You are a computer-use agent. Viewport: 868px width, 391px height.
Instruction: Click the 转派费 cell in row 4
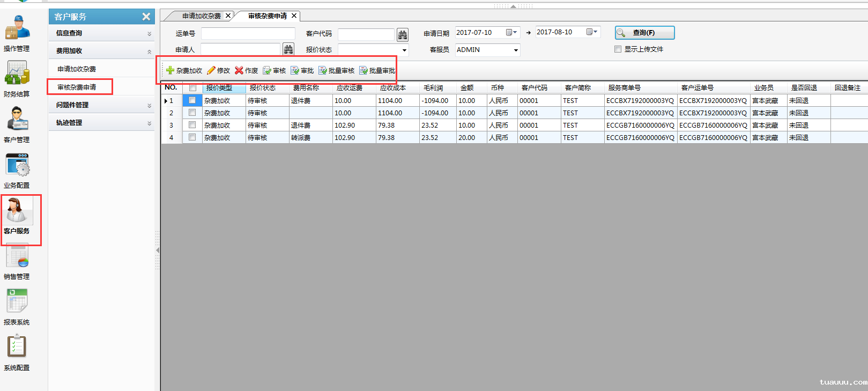[311, 138]
